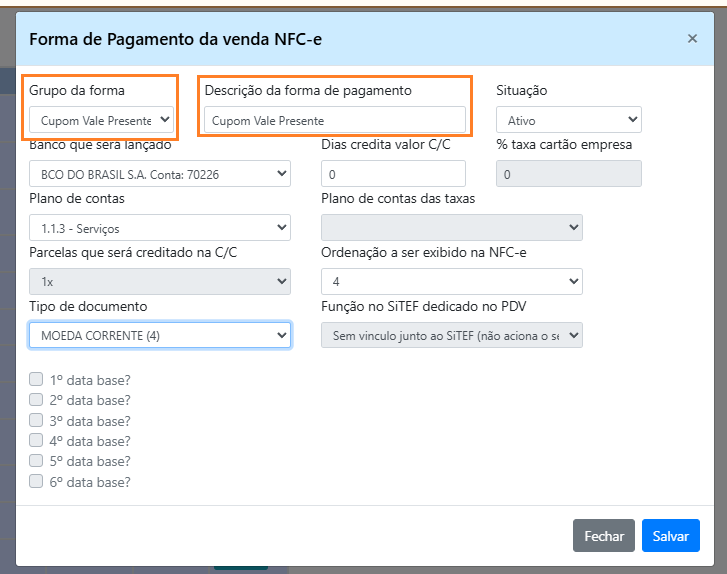Select the 6º data base checkbox
This screenshot has width=727, height=574.
coord(36,481)
